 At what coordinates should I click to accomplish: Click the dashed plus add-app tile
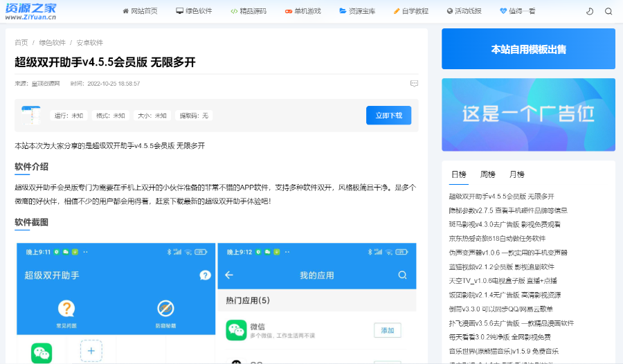(x=91, y=351)
